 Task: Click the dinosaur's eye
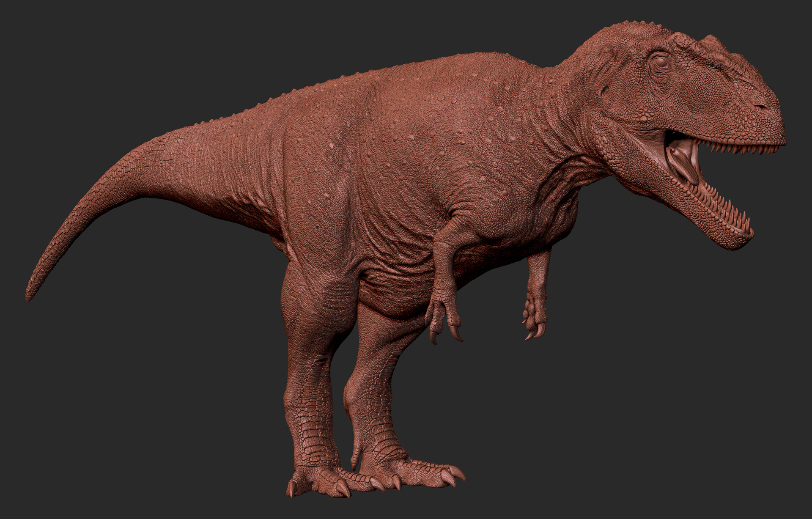pos(660,63)
